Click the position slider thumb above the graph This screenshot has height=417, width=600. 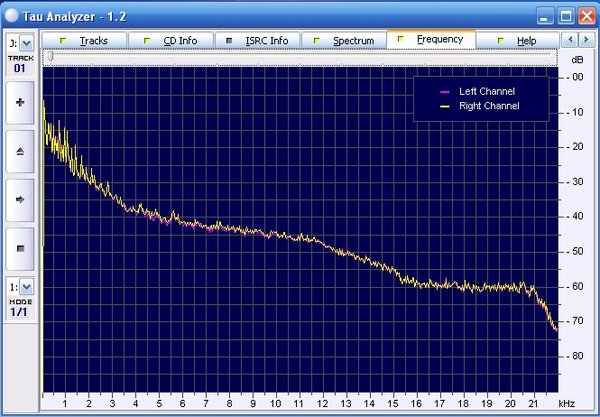point(50,57)
